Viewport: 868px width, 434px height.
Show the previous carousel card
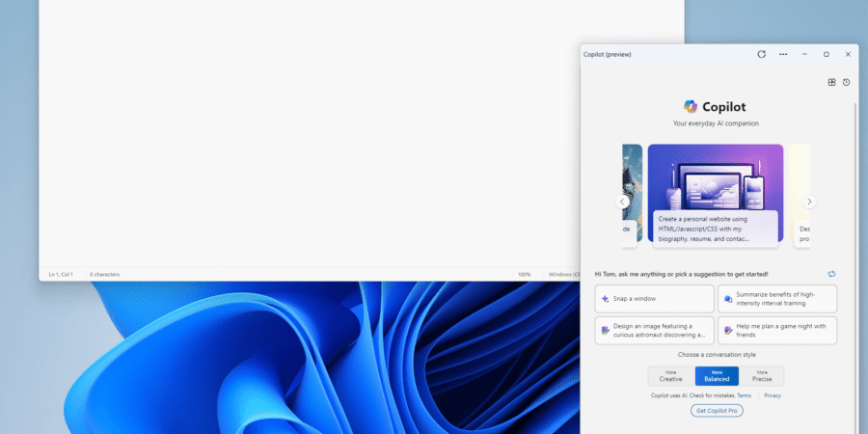pos(622,203)
